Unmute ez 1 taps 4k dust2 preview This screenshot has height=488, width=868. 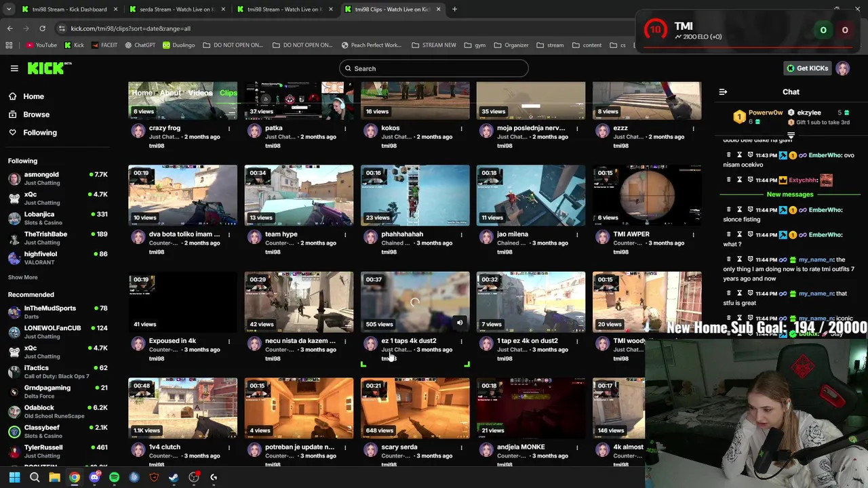coord(460,323)
